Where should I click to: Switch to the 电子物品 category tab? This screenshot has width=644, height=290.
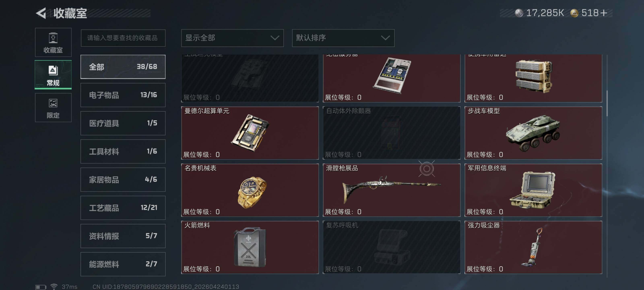(x=123, y=95)
